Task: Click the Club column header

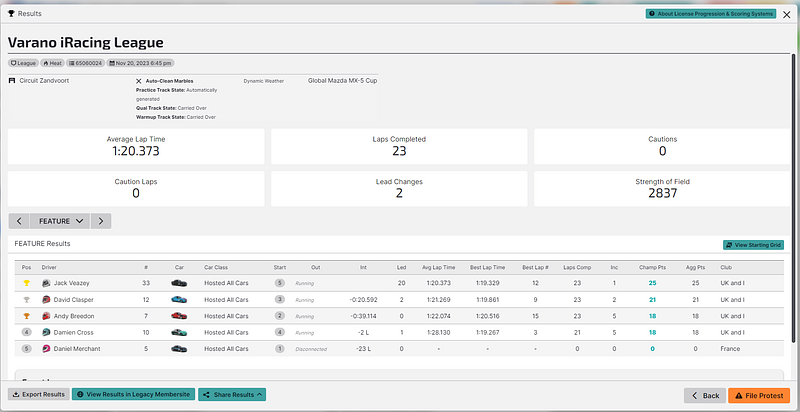Action: [726, 267]
